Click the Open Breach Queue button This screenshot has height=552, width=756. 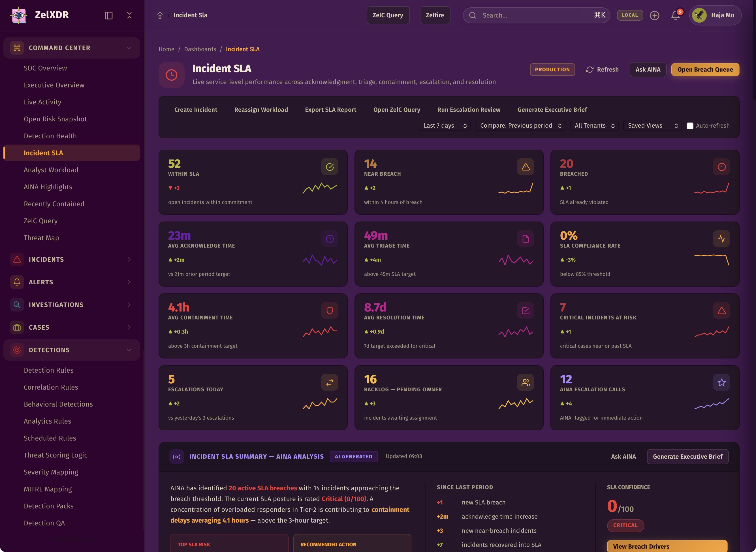pyautogui.click(x=705, y=70)
